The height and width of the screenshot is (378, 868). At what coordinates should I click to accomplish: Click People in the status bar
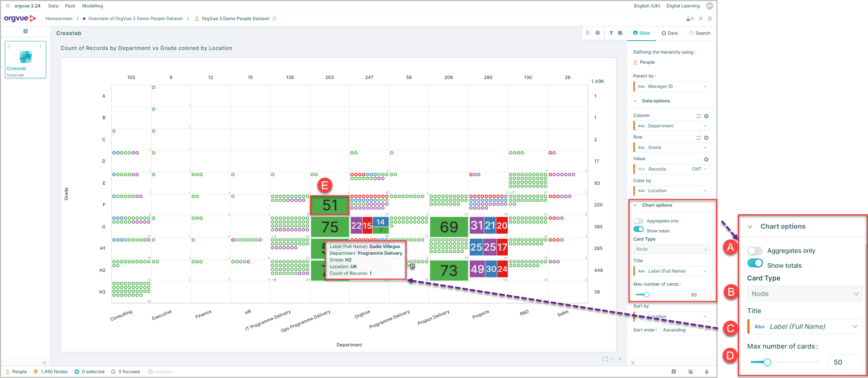[19, 372]
